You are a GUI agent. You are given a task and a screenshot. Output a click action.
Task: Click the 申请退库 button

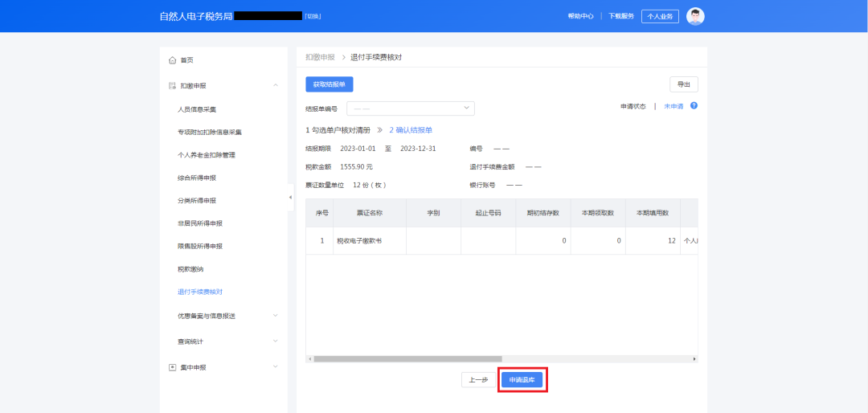click(522, 380)
